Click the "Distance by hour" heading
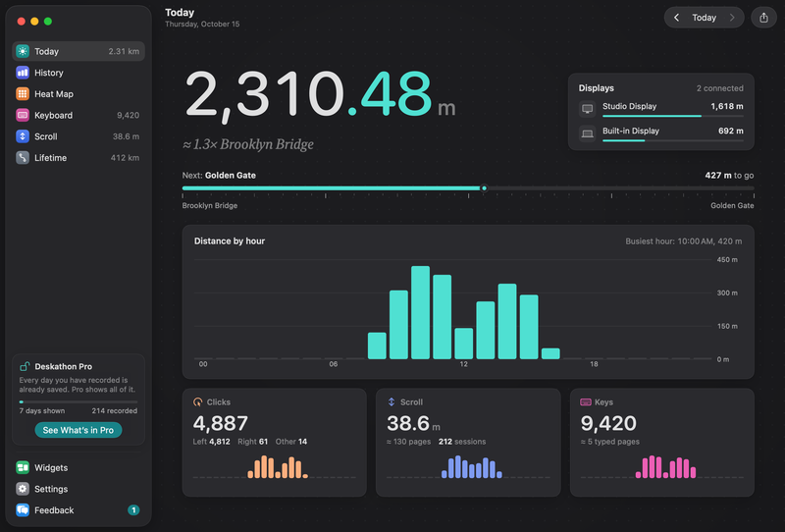785x532 pixels. (230, 240)
